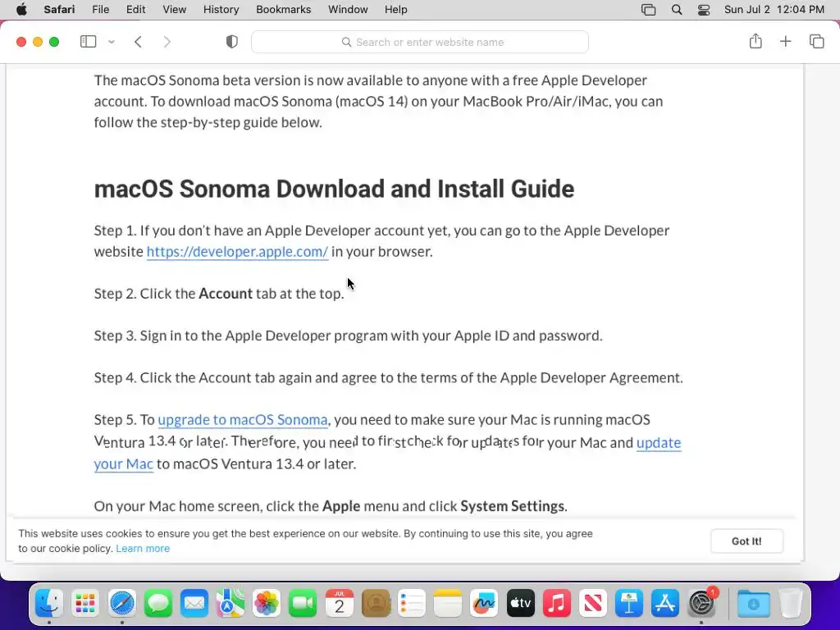Open the update your Mac link

(659, 442)
